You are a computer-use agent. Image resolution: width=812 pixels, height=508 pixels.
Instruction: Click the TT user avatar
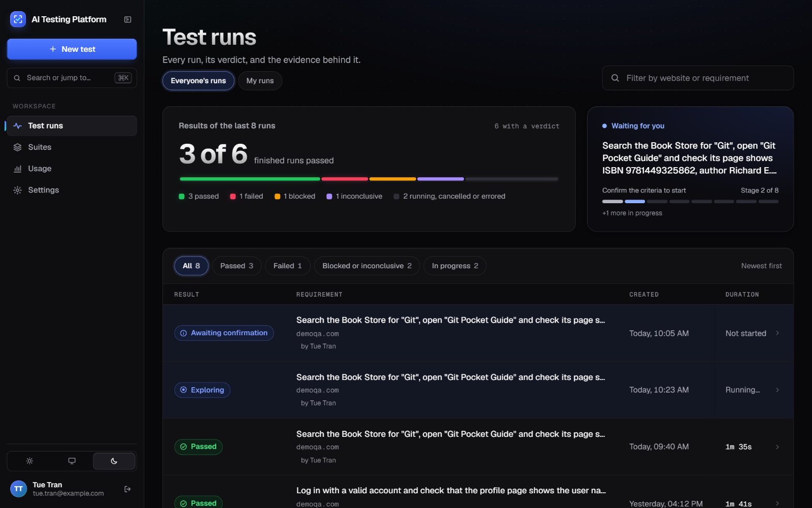click(x=19, y=489)
